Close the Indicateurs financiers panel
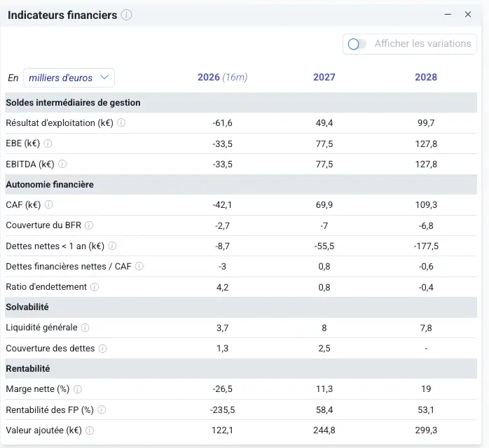The width and height of the screenshot is (489, 448). [468, 14]
